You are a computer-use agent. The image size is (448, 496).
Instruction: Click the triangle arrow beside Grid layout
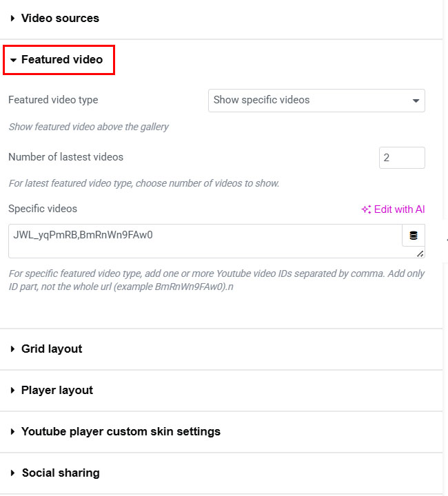click(13, 349)
